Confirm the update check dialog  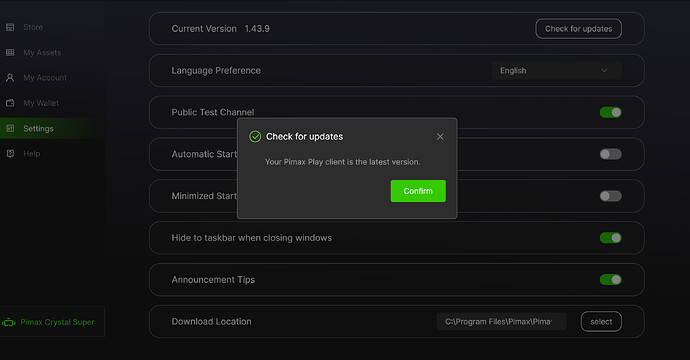pyautogui.click(x=418, y=191)
